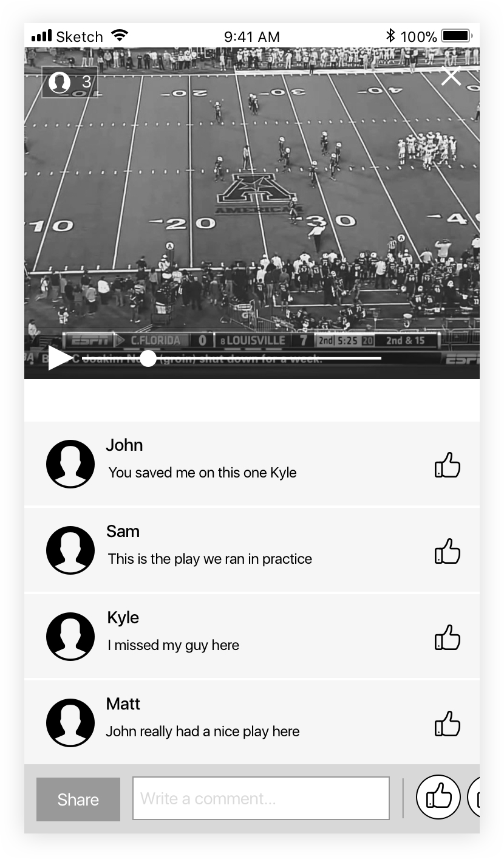Select Kyle's comment 'I missed my guy here'

coord(174,645)
